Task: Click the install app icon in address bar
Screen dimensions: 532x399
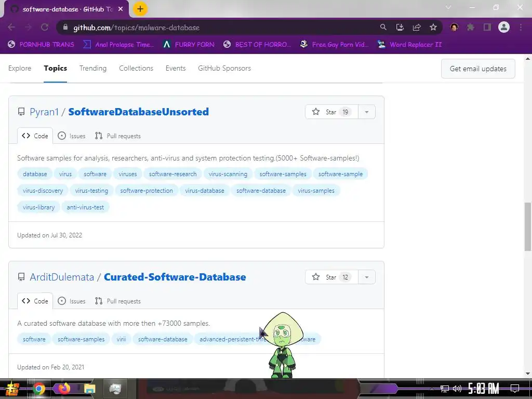Action: 400,27
